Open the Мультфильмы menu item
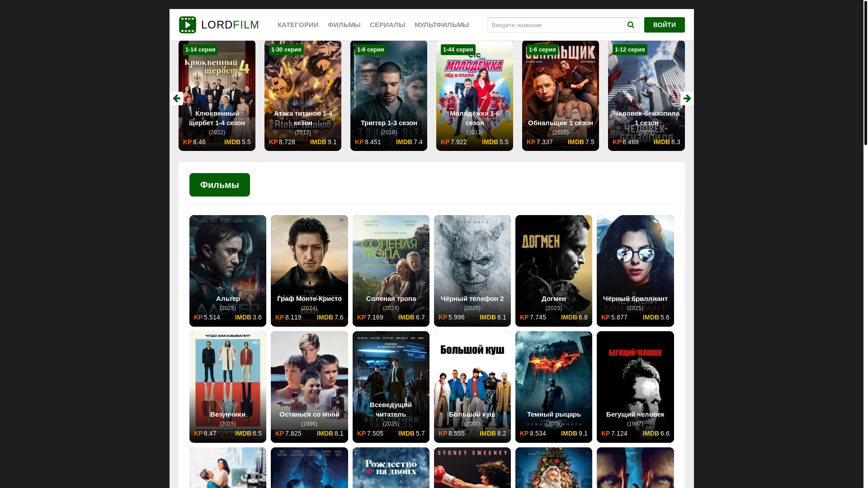The height and width of the screenshot is (488, 868). click(442, 25)
